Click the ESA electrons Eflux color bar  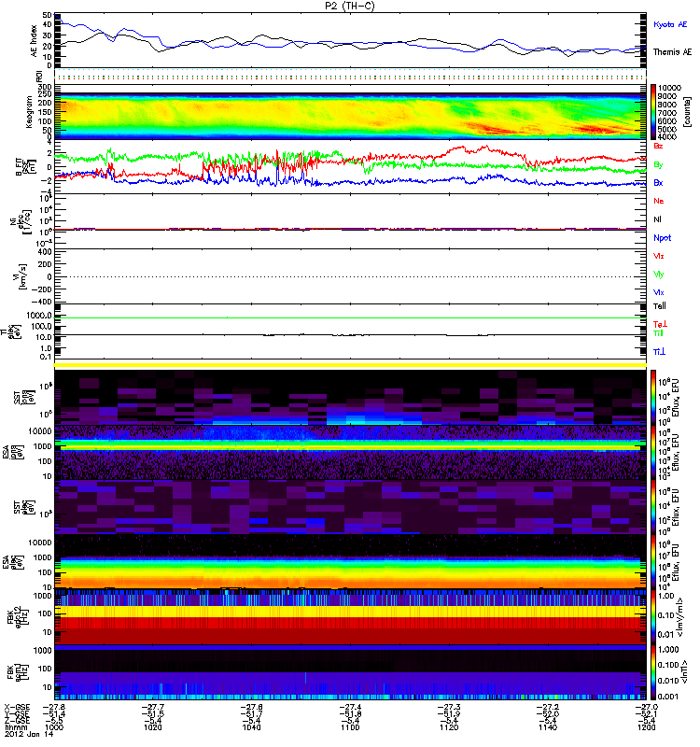tap(653, 562)
